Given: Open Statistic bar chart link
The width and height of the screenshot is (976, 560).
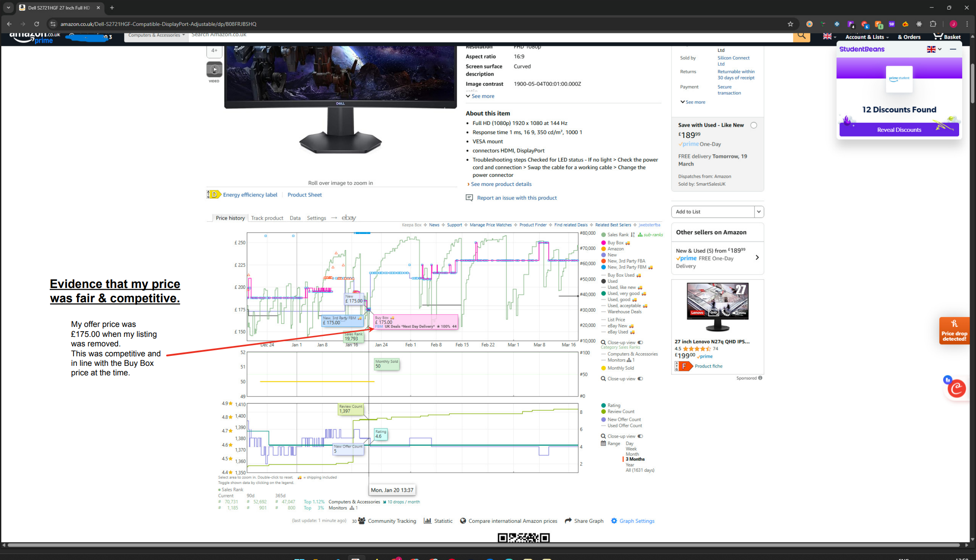Looking at the screenshot, I should click(x=438, y=521).
